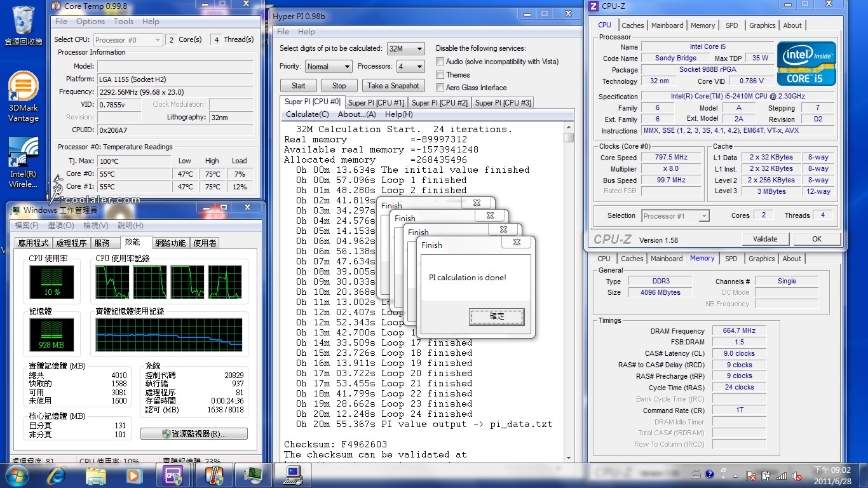Image resolution: width=868 pixels, height=488 pixels.
Task: Click the blue help question mark tray icon
Action: (x=710, y=475)
